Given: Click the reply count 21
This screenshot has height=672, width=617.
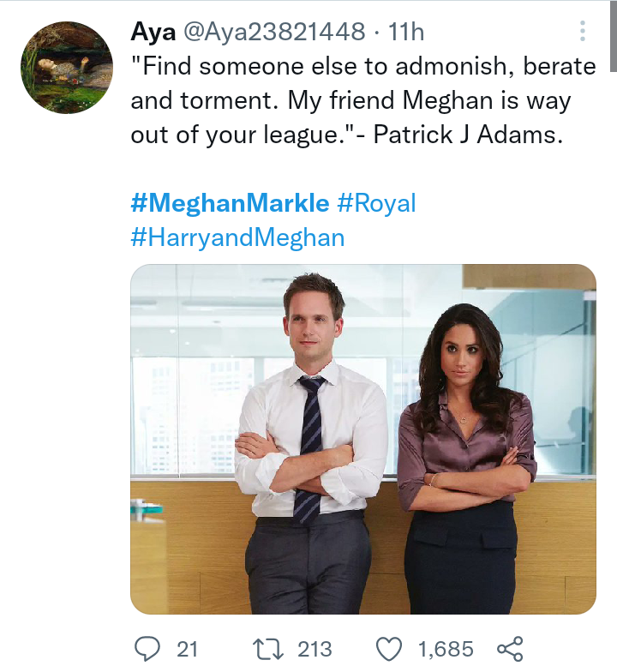Looking at the screenshot, I should pyautogui.click(x=187, y=649).
